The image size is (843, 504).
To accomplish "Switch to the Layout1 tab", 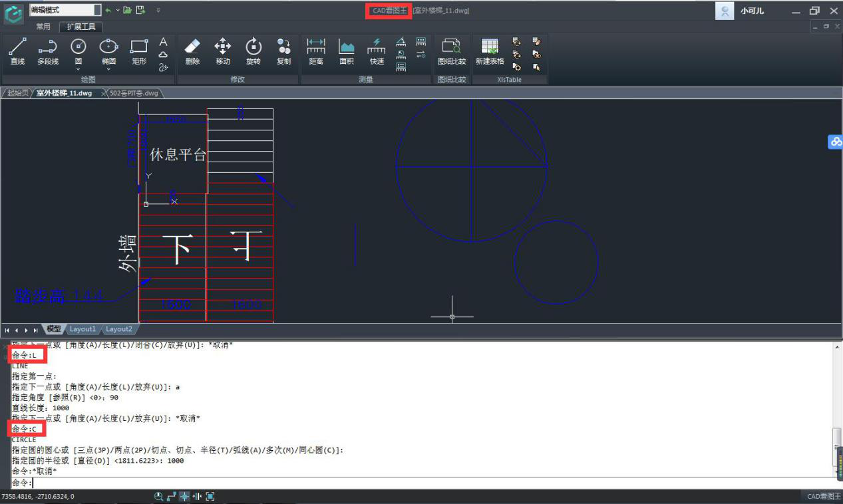I will pyautogui.click(x=83, y=329).
